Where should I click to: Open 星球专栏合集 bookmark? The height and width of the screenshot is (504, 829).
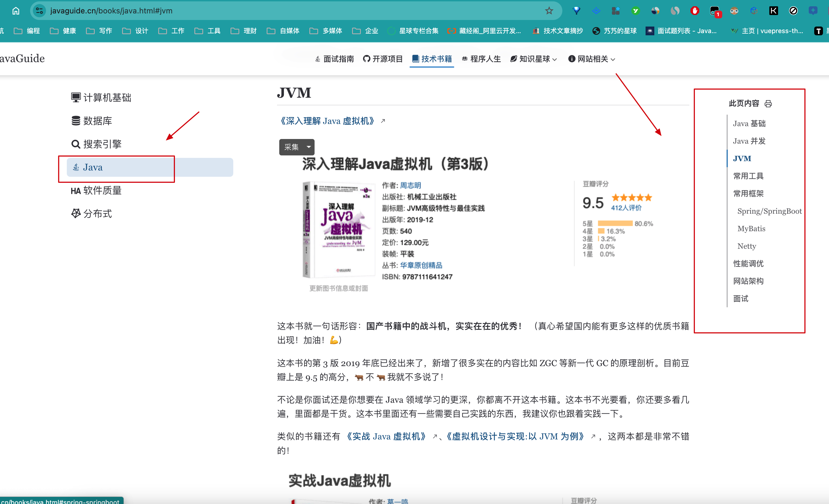coord(413,31)
